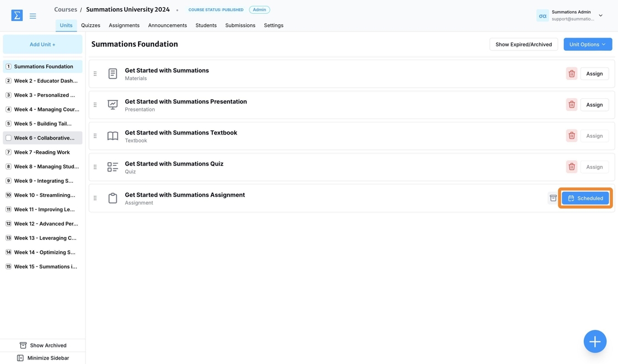The image size is (618, 364).
Task: Click the floating plus add button
Action: coord(595,341)
